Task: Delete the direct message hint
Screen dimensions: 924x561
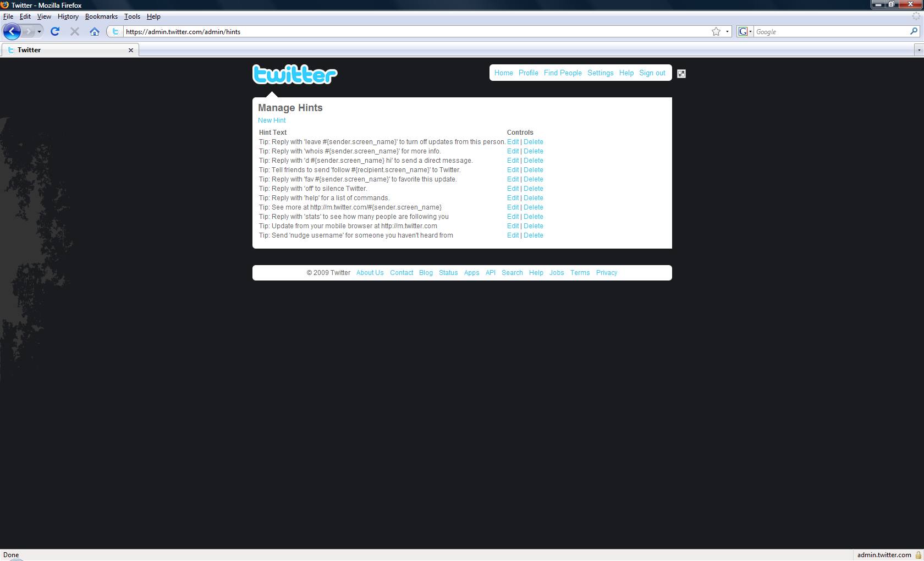Action: pyautogui.click(x=533, y=161)
